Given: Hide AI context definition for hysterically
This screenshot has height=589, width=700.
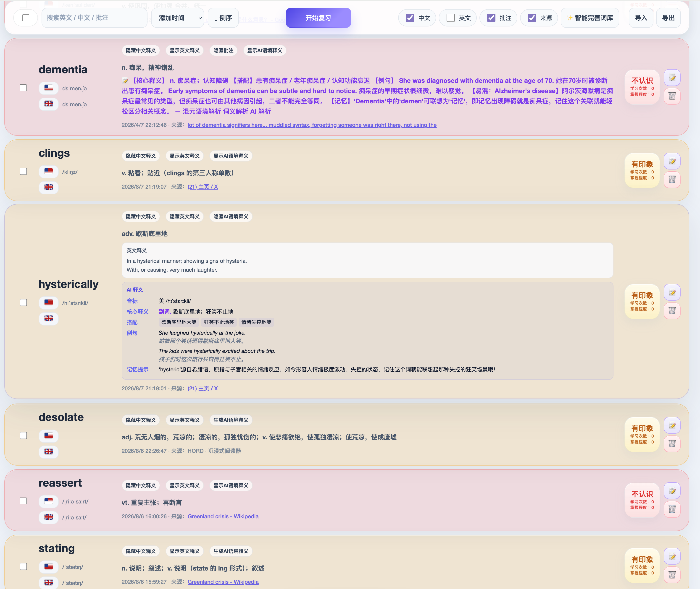Looking at the screenshot, I should 231,217.
